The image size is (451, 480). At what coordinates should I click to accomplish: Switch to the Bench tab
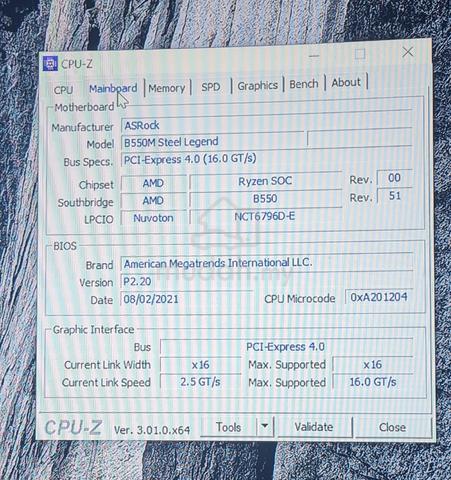[304, 84]
